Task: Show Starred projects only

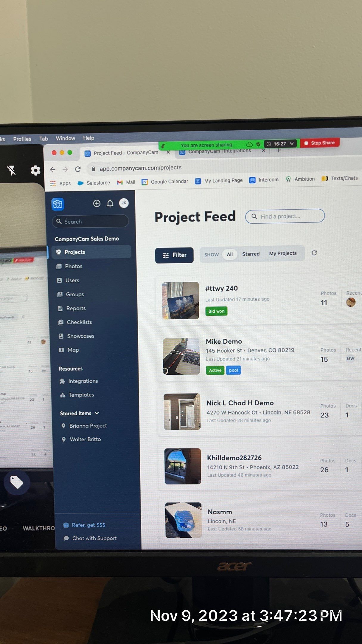Action: point(251,254)
